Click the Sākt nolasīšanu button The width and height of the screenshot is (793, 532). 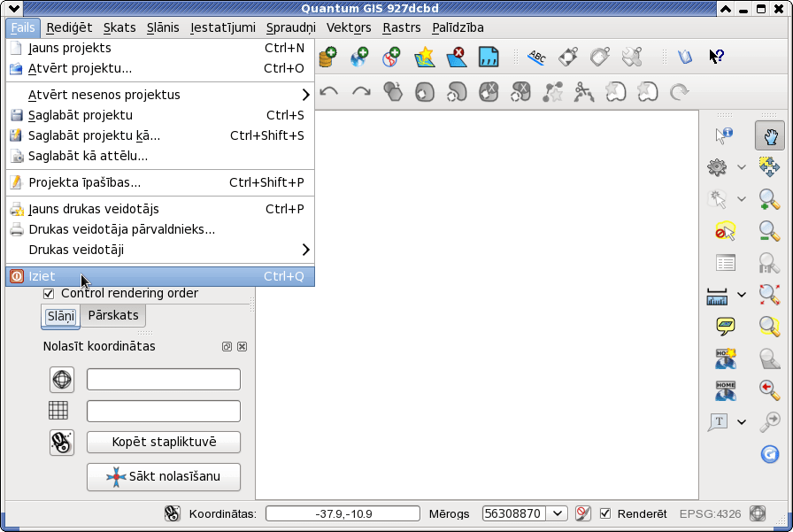(x=164, y=477)
